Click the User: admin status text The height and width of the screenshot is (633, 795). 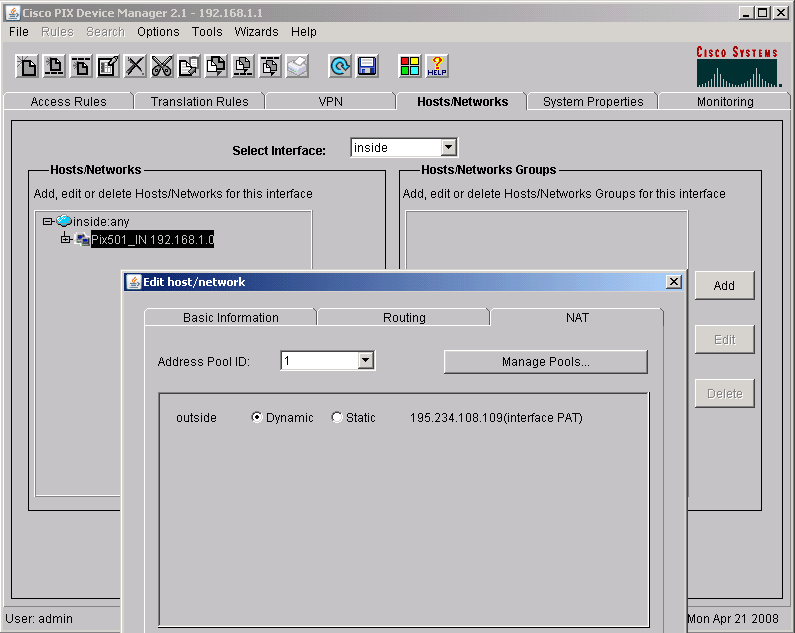click(x=39, y=618)
